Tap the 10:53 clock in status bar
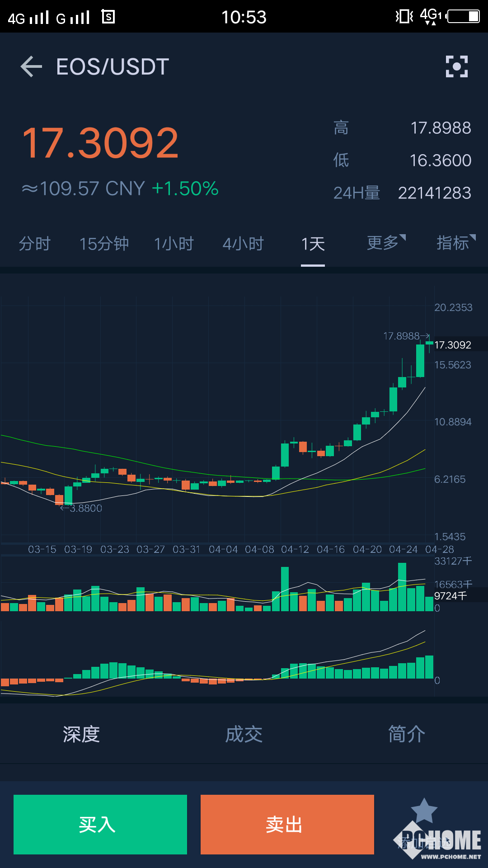 tap(244, 17)
